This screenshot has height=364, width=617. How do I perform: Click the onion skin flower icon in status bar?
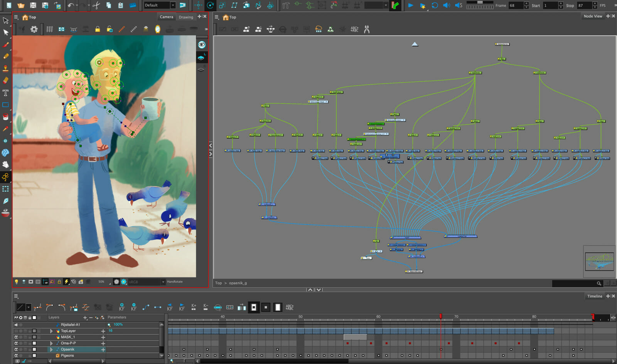coord(123,282)
